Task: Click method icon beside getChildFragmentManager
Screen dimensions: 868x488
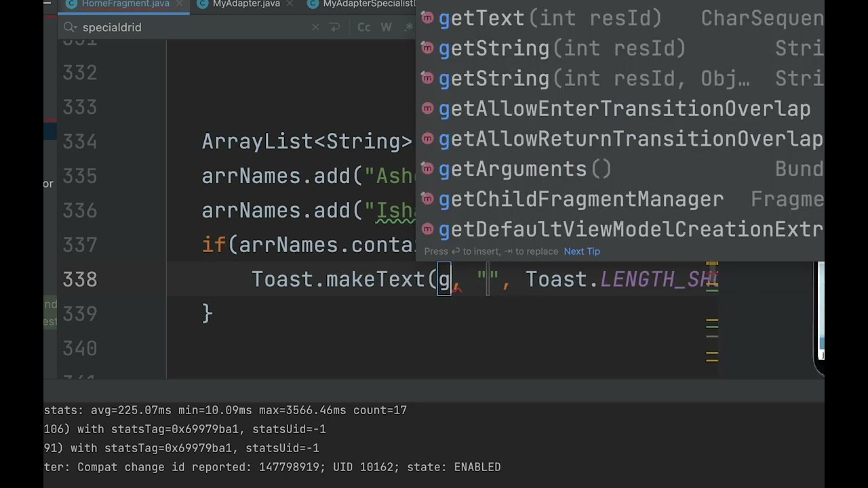Action: (x=427, y=198)
